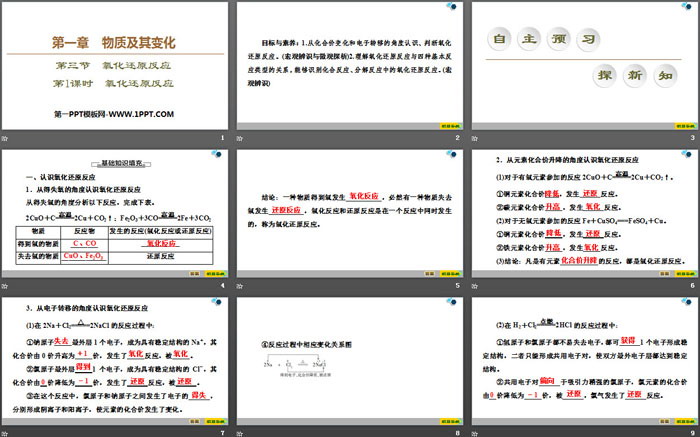
Task: Click the animation star icon under slide 1
Action: pos(6,138)
